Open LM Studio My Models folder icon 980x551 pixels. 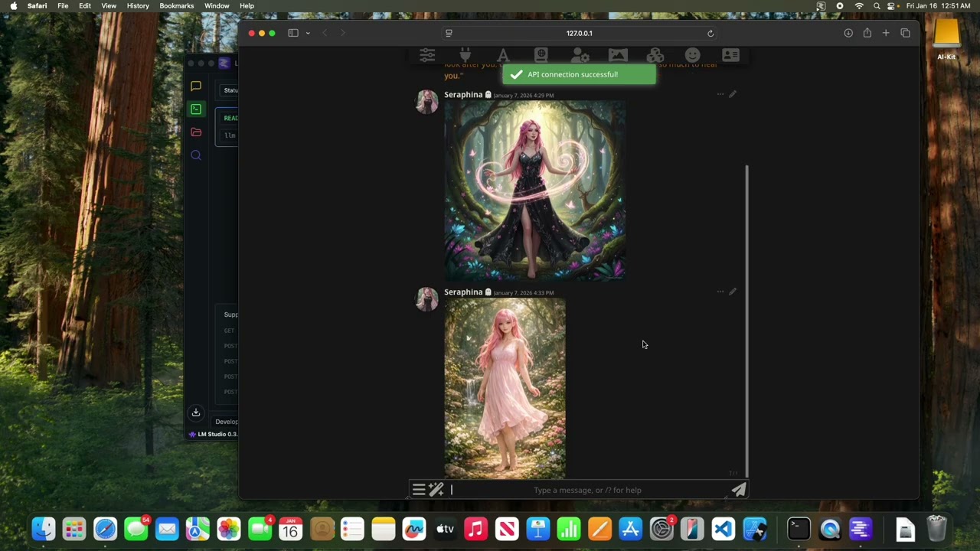click(x=196, y=132)
